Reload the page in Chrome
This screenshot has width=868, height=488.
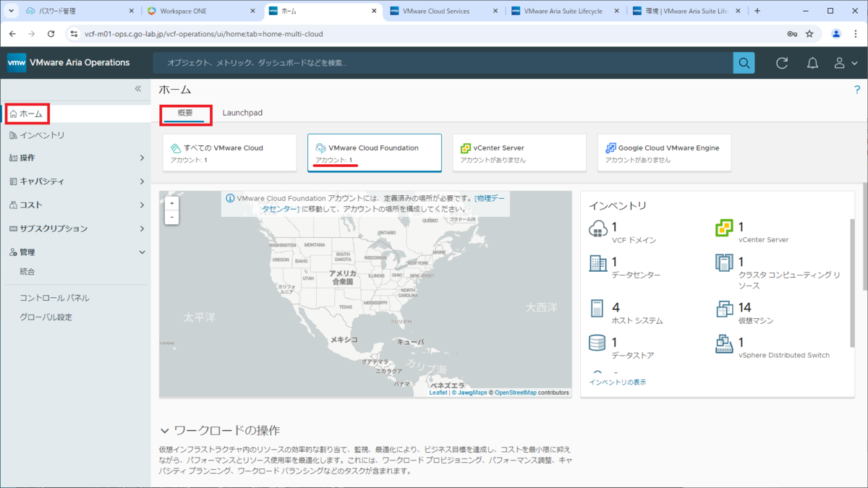tap(51, 33)
